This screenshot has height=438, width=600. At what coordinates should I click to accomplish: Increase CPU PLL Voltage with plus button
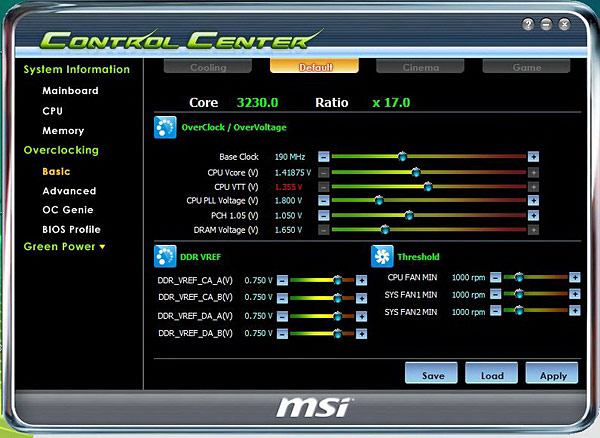(x=533, y=200)
